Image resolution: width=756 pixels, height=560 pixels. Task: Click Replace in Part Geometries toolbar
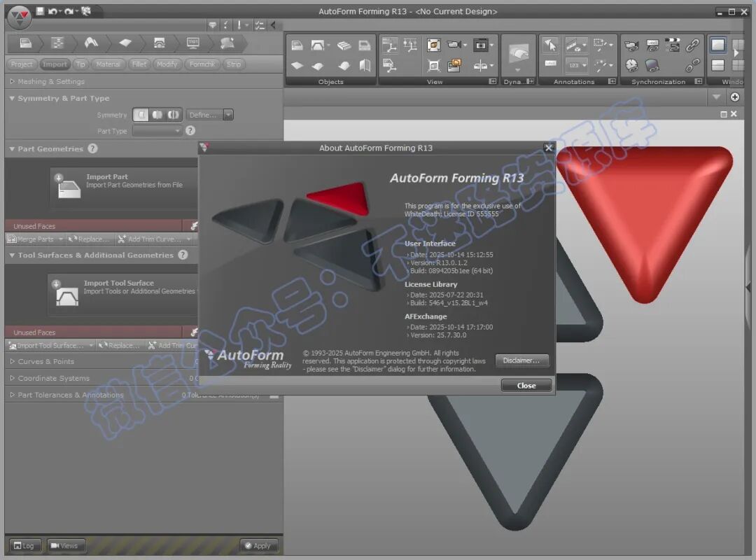tap(89, 239)
